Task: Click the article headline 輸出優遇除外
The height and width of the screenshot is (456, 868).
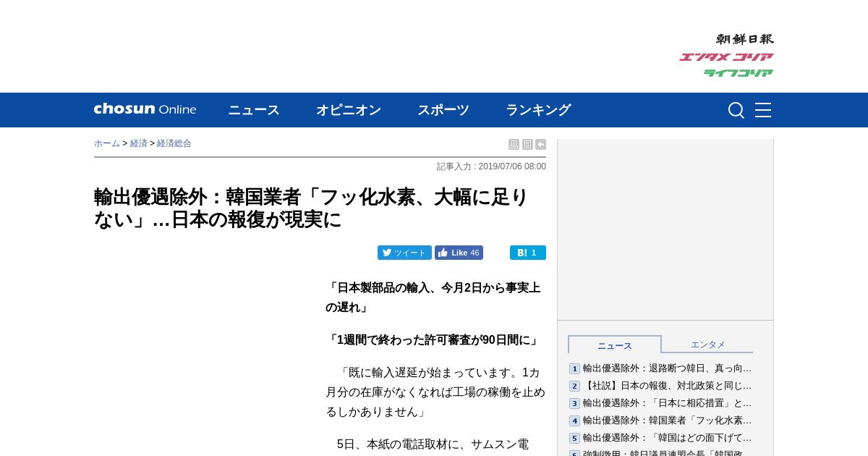Action: pyautogui.click(x=312, y=208)
